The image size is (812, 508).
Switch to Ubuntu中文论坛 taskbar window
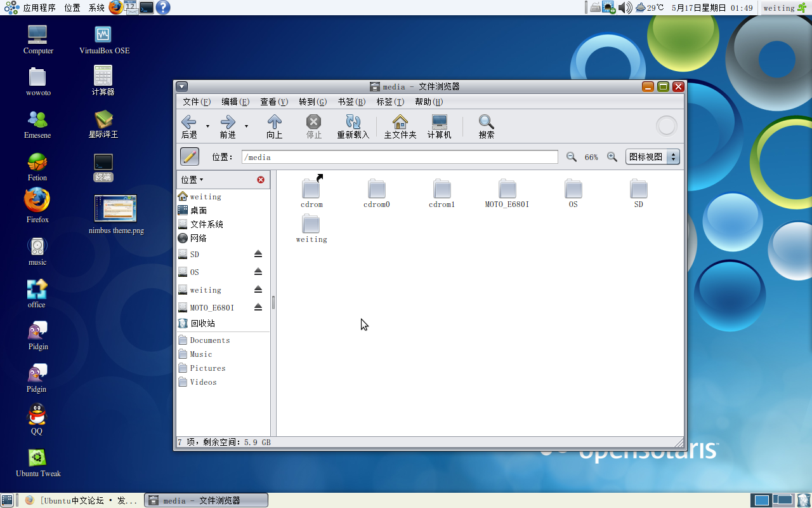(x=82, y=500)
